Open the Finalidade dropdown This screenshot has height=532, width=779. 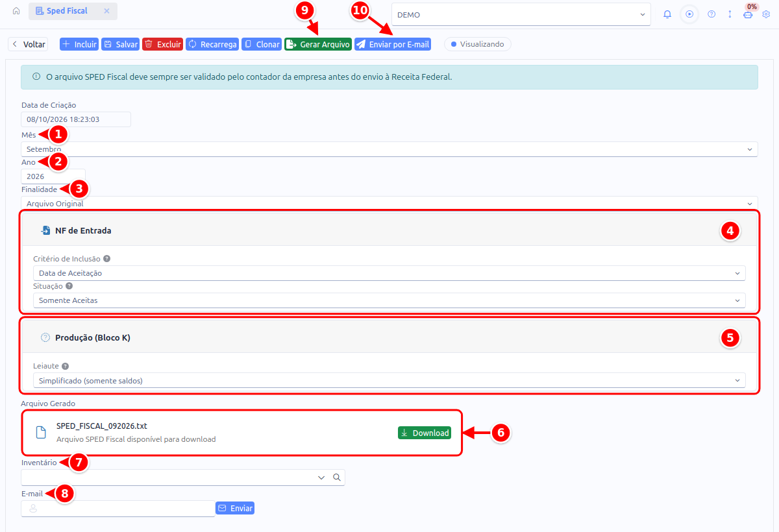[x=389, y=203]
